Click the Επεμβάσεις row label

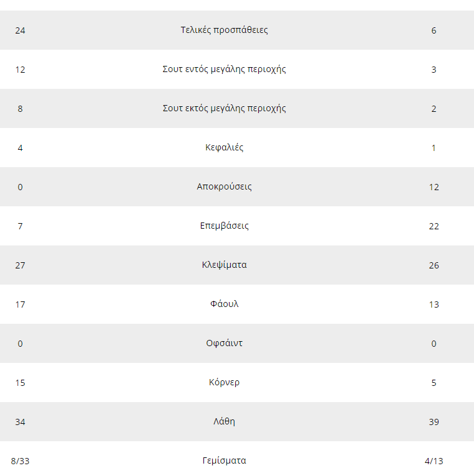(x=224, y=226)
